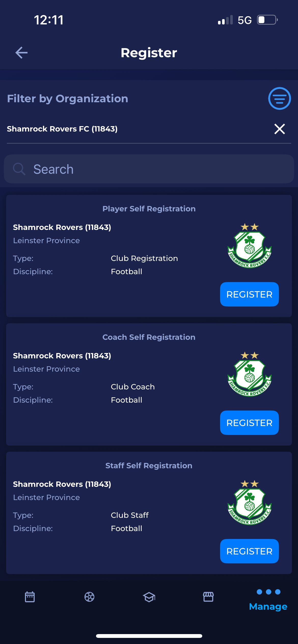The image size is (298, 644).
Task: Tap the Search input field
Action: [x=153, y=169]
